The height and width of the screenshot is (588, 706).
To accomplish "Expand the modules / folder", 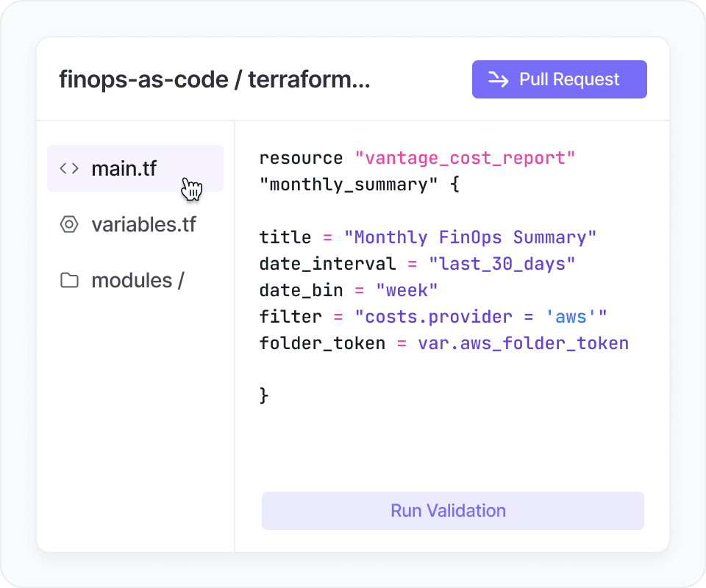I will click(x=138, y=280).
